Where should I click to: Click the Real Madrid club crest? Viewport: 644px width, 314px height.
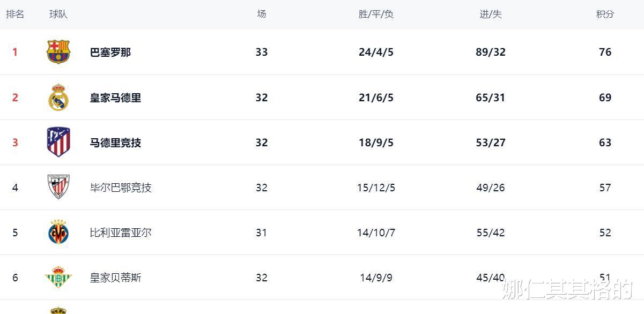tap(58, 98)
